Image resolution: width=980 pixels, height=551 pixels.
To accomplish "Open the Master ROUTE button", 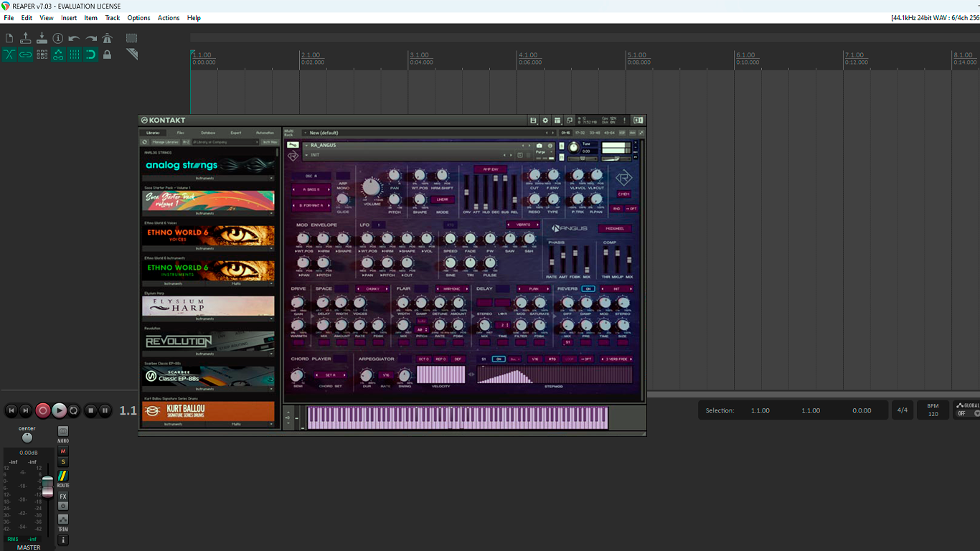I will click(63, 476).
